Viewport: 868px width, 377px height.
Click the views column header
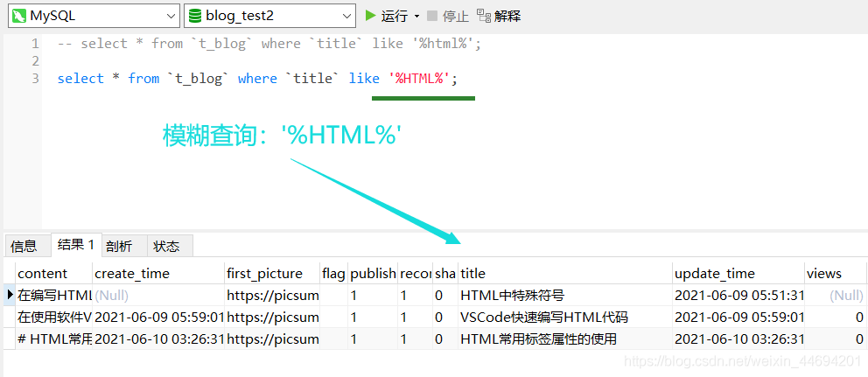click(x=836, y=274)
